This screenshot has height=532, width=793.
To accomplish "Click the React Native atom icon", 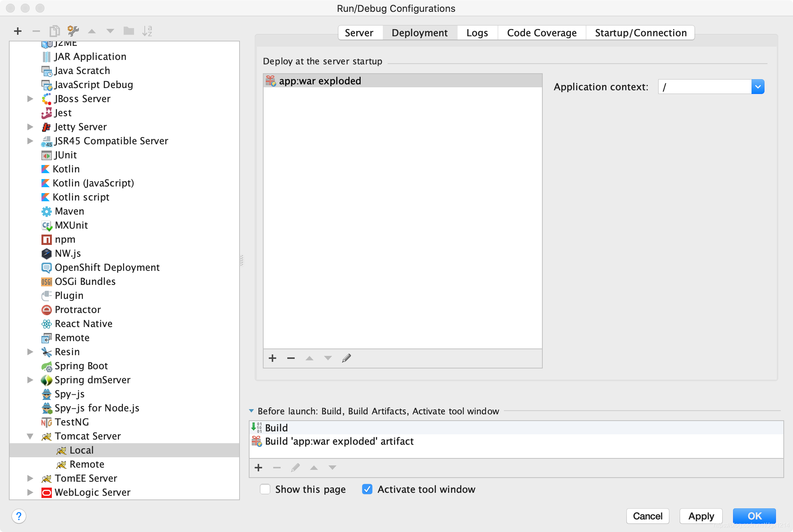I will point(46,324).
